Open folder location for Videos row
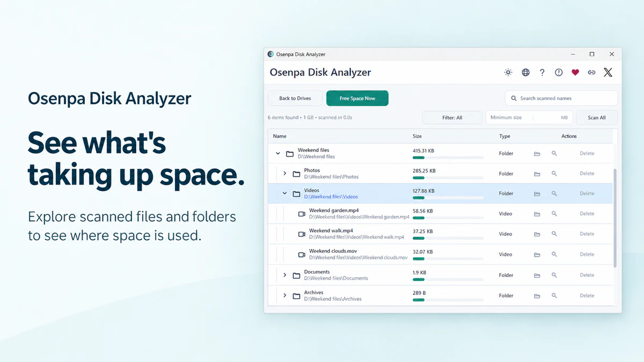 (x=537, y=194)
